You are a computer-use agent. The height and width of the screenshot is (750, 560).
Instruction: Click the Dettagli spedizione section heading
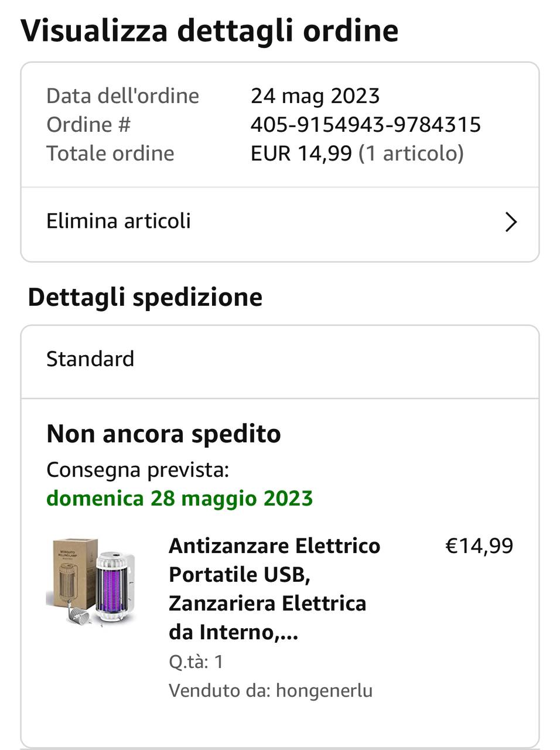(x=145, y=296)
